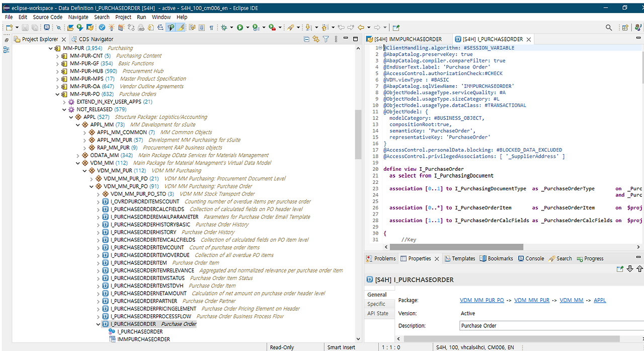The image size is (644, 351).
Task: Toggle Link with Editor in Project Explorer
Action: 316,39
